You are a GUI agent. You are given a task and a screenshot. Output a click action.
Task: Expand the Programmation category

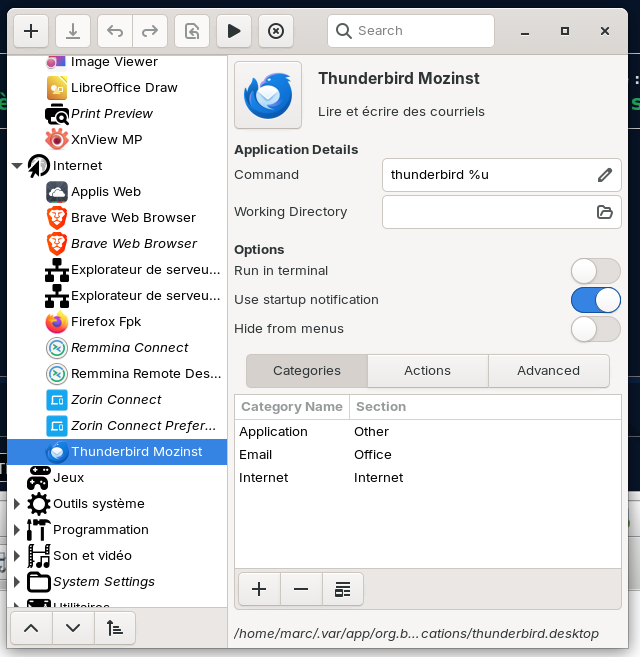[16, 530]
